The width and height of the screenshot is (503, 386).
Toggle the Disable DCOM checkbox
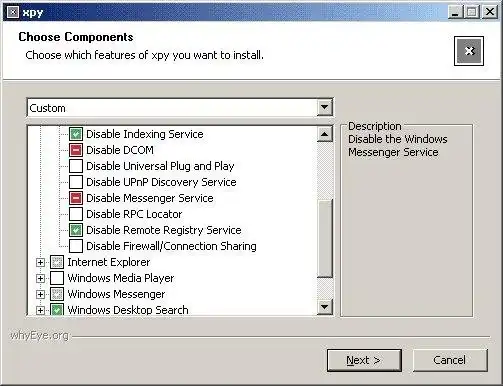point(76,150)
